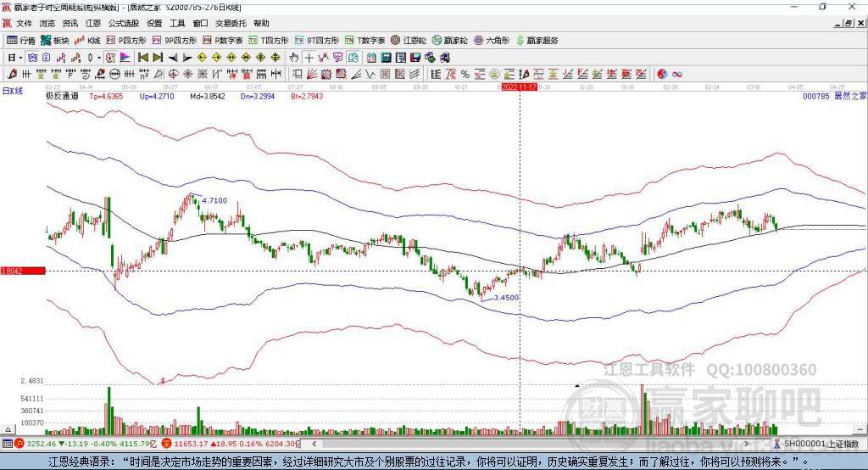Select the V-shaped zigzag line tool

pyautogui.click(x=370, y=74)
